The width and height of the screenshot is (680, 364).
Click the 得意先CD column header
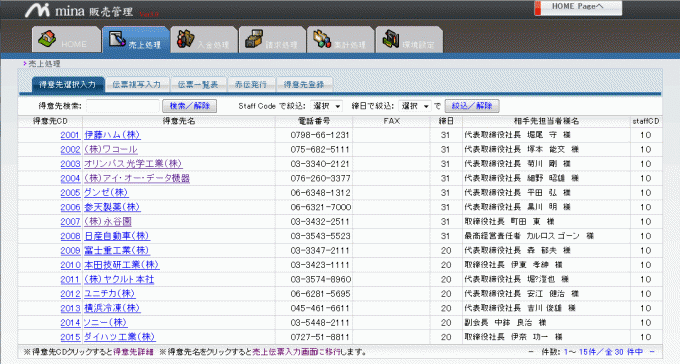click(50, 121)
